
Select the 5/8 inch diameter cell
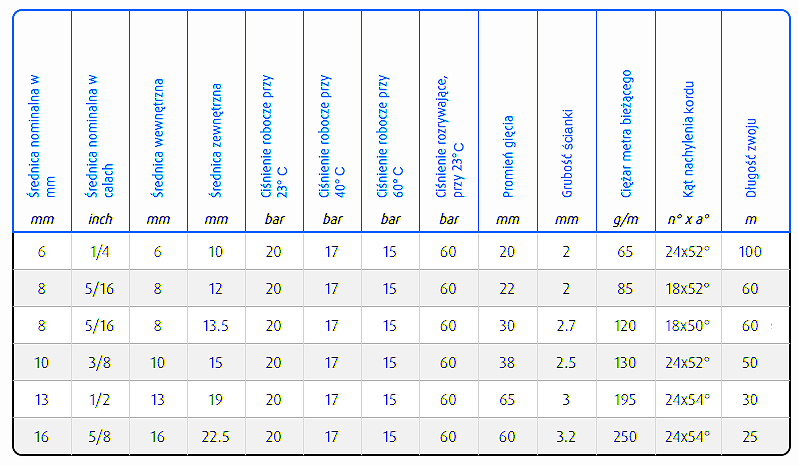pyautogui.click(x=100, y=436)
